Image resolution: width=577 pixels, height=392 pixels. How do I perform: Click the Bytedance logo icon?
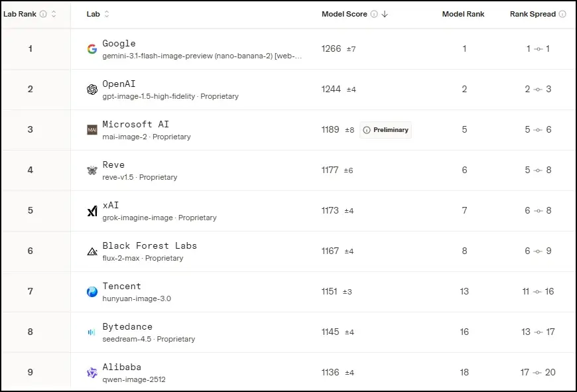pos(92,332)
